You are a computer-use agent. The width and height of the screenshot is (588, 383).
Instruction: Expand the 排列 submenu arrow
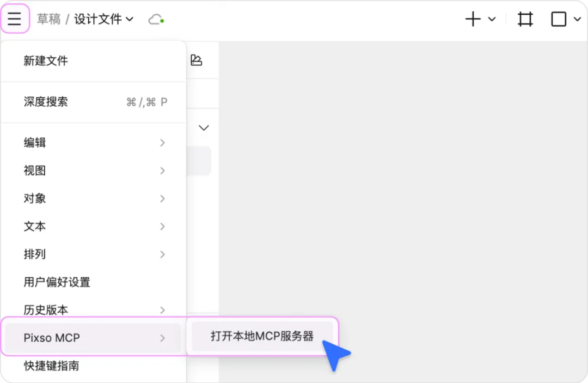(x=162, y=254)
